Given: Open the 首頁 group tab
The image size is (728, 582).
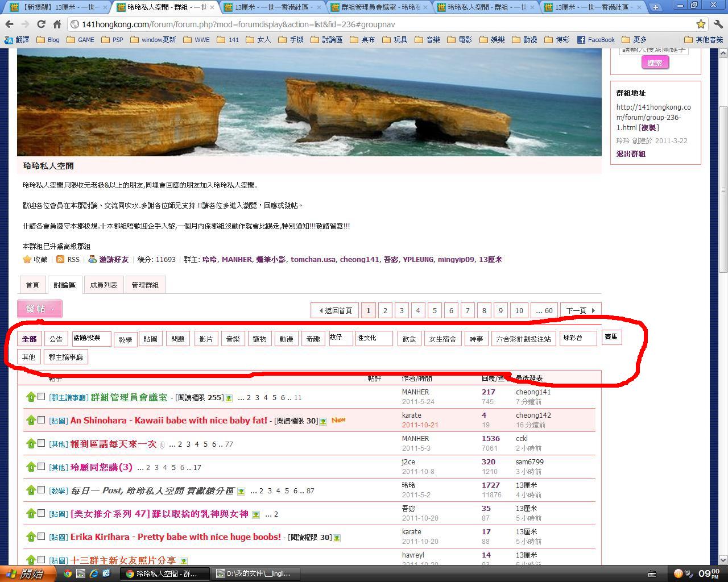Looking at the screenshot, I should coord(32,285).
